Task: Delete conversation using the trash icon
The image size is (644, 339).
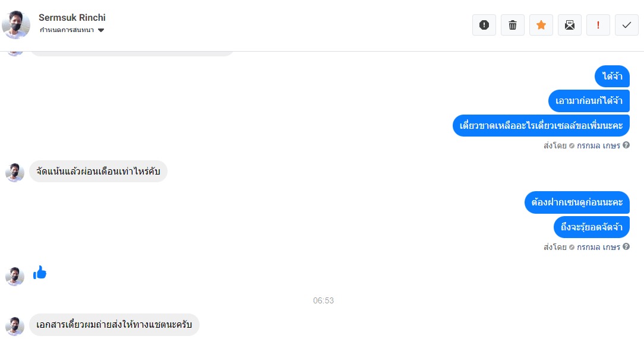Action: click(x=513, y=25)
